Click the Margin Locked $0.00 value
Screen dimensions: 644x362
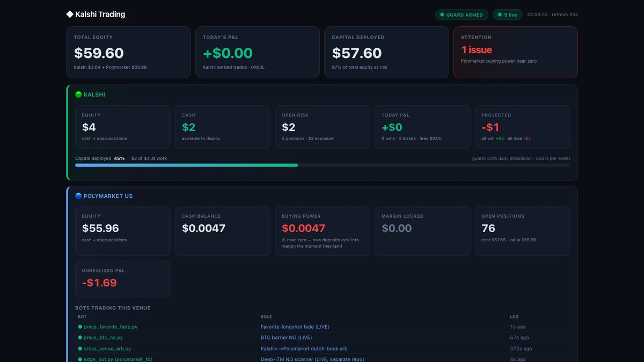[x=397, y=228]
